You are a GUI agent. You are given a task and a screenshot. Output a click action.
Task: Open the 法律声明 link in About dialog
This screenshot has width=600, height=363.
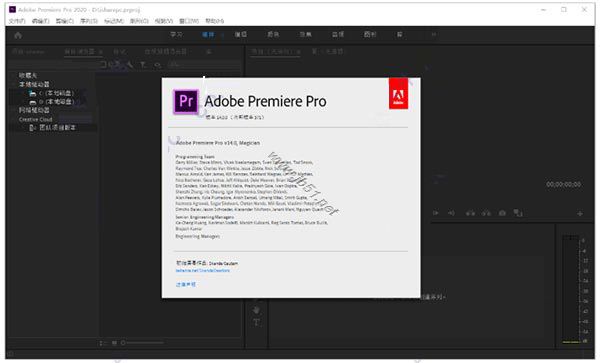[186, 285]
